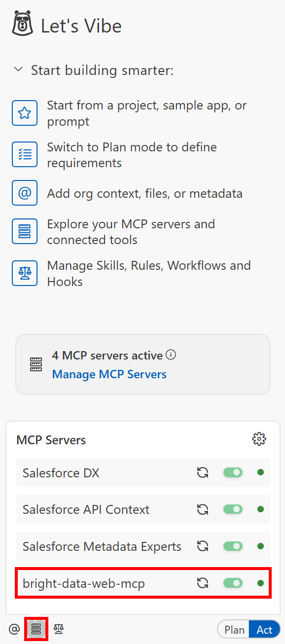This screenshot has width=285, height=644.
Task: Collapse the Start building smarter section
Action: 18,70
